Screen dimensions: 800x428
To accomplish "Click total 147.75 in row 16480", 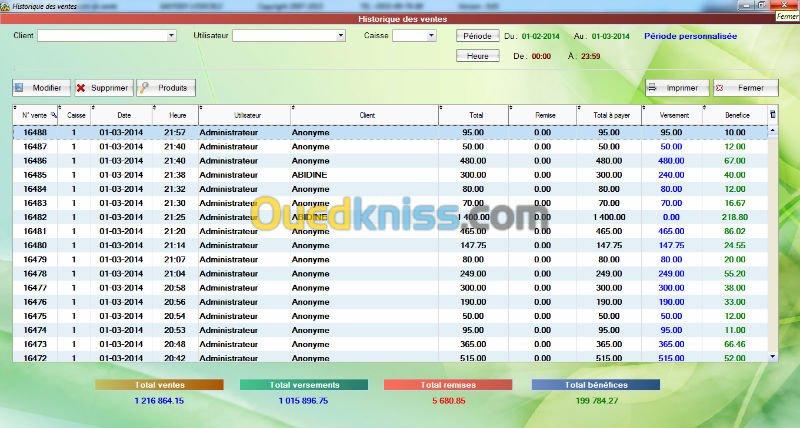I will pyautogui.click(x=473, y=245).
